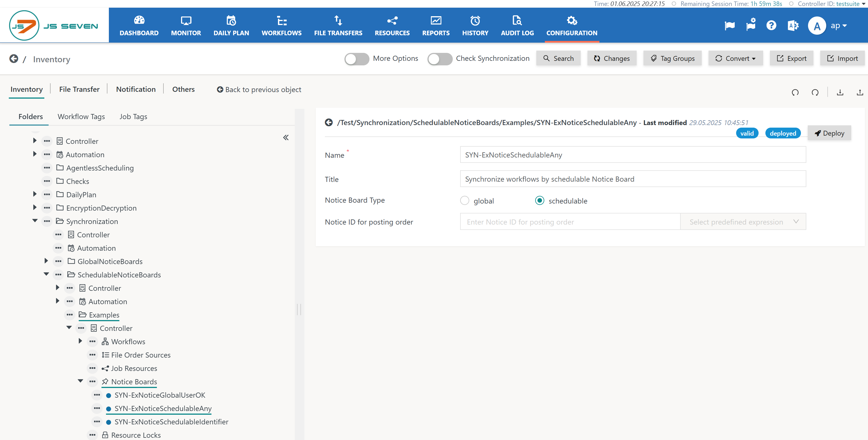This screenshot has height=440, width=868.
Task: Open File Transfers
Action: point(338,26)
